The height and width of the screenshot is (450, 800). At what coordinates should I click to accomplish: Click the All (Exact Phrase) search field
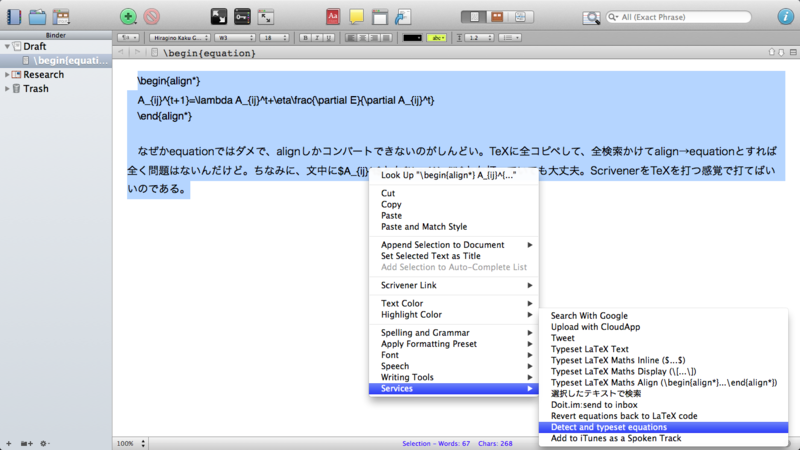679,17
